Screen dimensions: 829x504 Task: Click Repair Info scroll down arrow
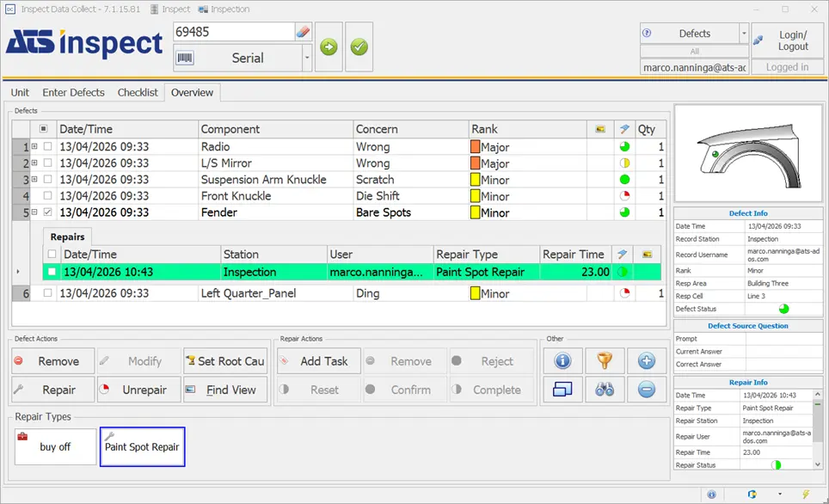pyautogui.click(x=817, y=464)
